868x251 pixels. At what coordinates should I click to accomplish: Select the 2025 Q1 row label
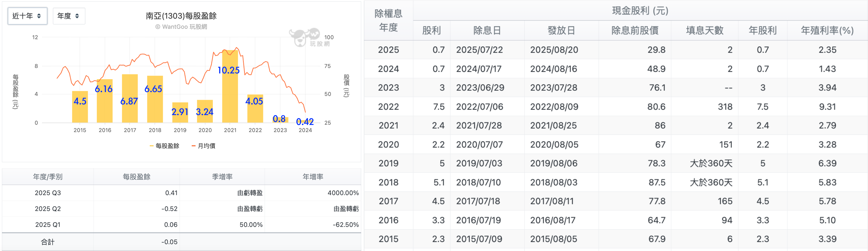pos(48,224)
